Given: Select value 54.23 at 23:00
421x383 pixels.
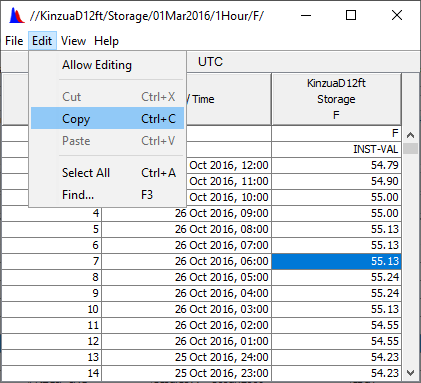Looking at the screenshot, I should (336, 373).
